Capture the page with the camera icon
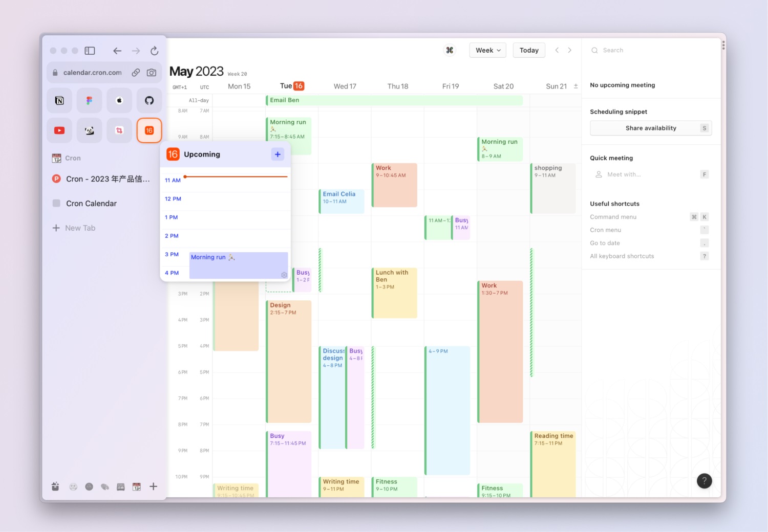Image resolution: width=768 pixels, height=532 pixels. pyautogui.click(x=152, y=73)
